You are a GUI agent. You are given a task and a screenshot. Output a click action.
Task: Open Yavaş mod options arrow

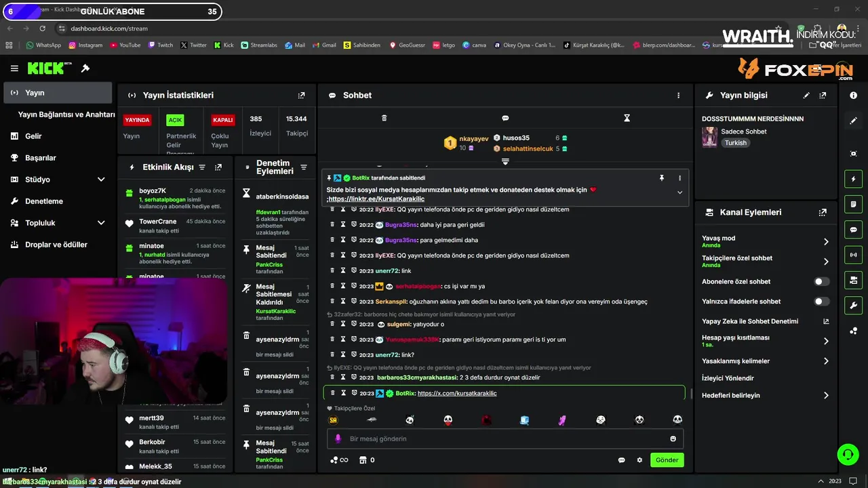[x=826, y=241]
